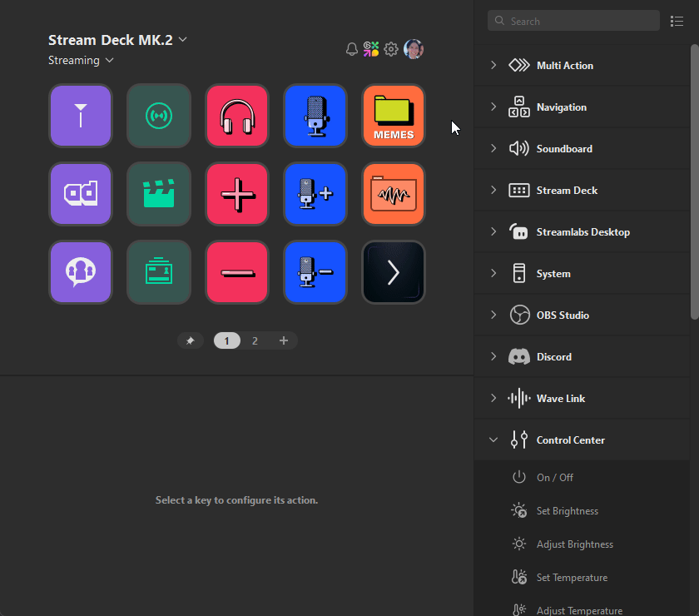Expand the Discord category
Image resolution: width=699 pixels, height=616 pixels.
click(582, 357)
